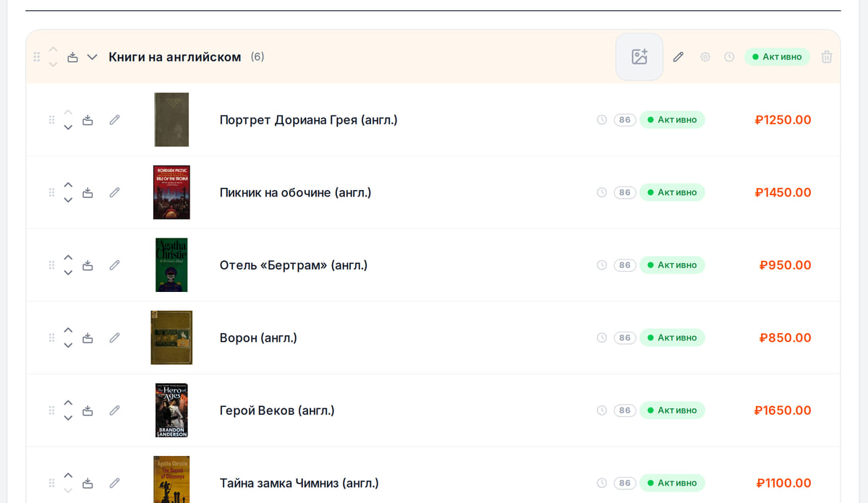Click the «Тайна замка Чимниз (англ.)» title
Screen dimensions: 868x503
pyautogui.click(x=299, y=483)
